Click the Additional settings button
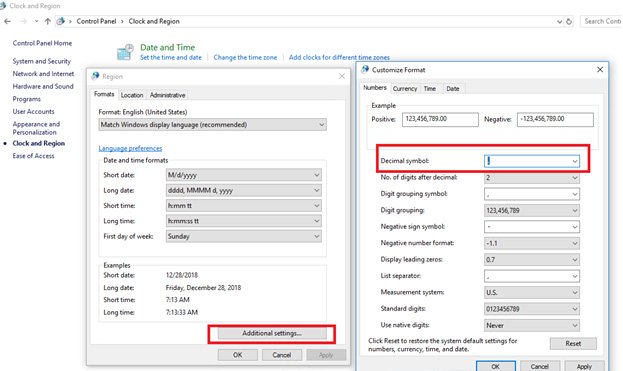The image size is (623, 371). (272, 333)
